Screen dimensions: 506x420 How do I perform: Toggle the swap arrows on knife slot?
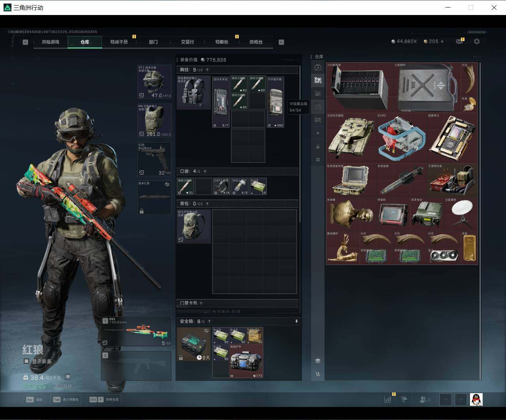click(x=167, y=185)
